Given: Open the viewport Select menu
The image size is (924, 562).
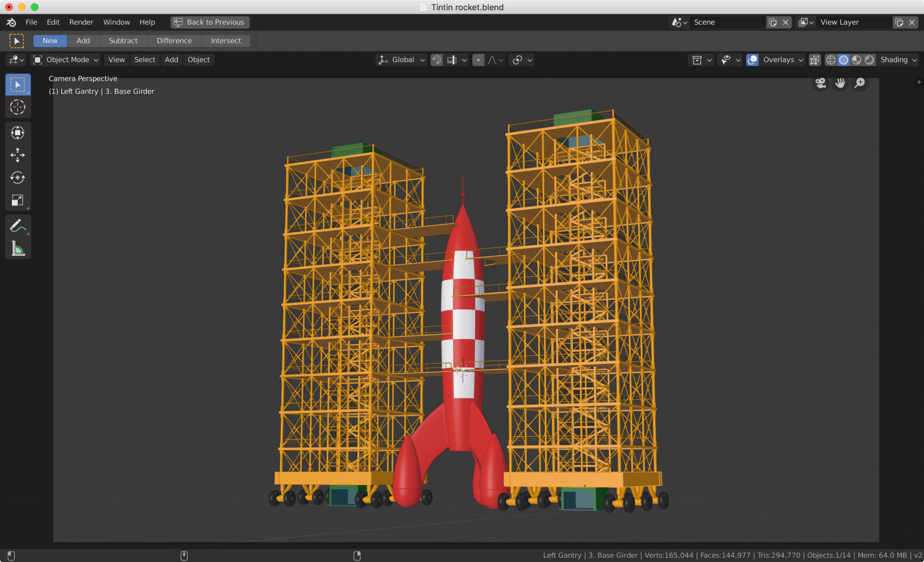Looking at the screenshot, I should click(x=145, y=60).
